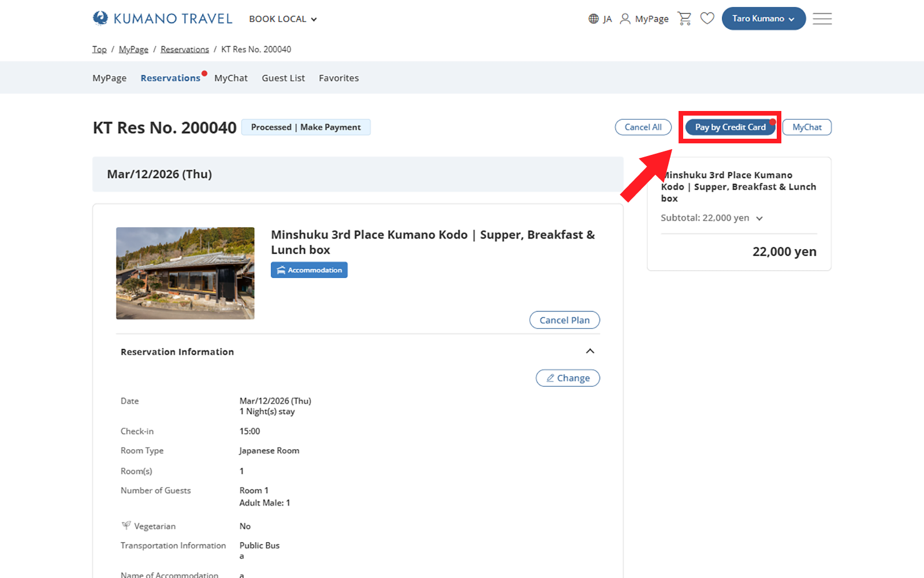Open the Taro Kumano account dropdown

(763, 18)
